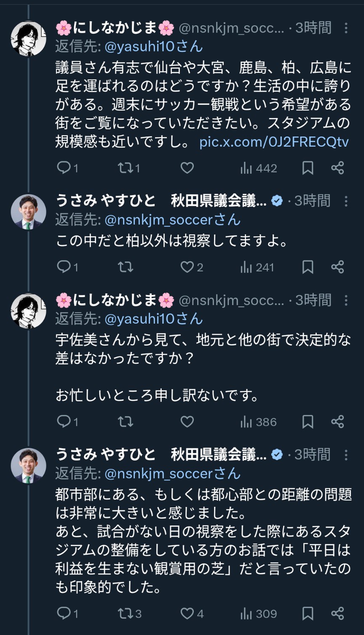Share the first tweet
Viewport: 364px width, 635px height.
point(337,168)
